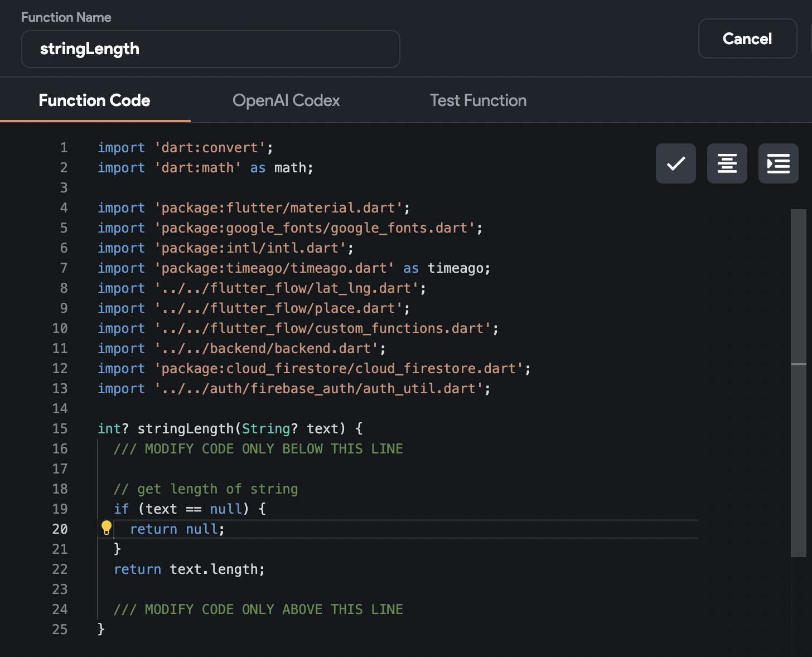Click the yellow lightbulb hint on line 20

click(107, 528)
